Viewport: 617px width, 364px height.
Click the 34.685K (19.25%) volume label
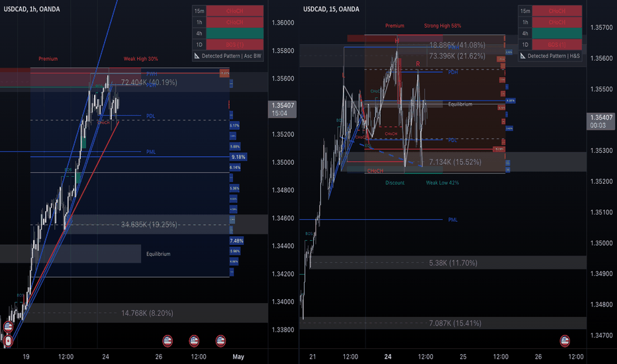point(149,224)
